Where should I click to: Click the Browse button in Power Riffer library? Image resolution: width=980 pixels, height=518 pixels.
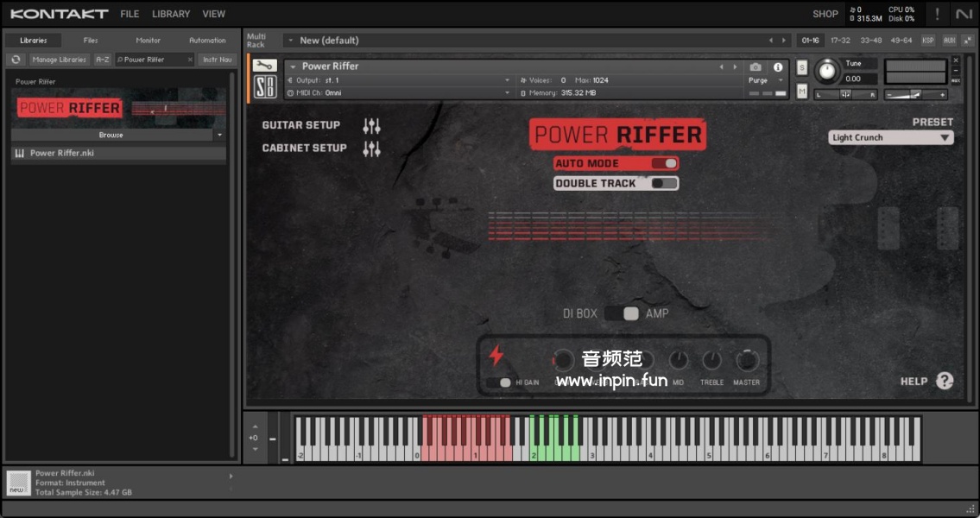pos(112,135)
